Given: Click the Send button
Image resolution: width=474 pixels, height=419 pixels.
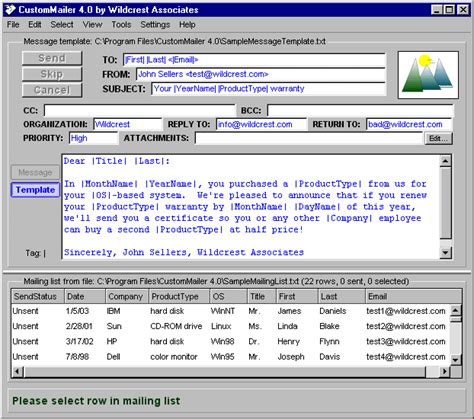Looking at the screenshot, I should coord(52,58).
